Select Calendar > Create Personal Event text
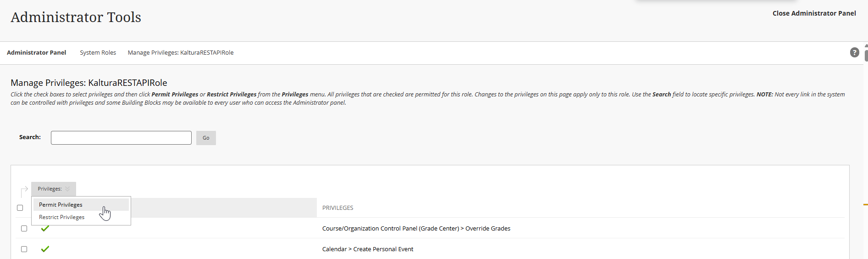 click(x=367, y=249)
